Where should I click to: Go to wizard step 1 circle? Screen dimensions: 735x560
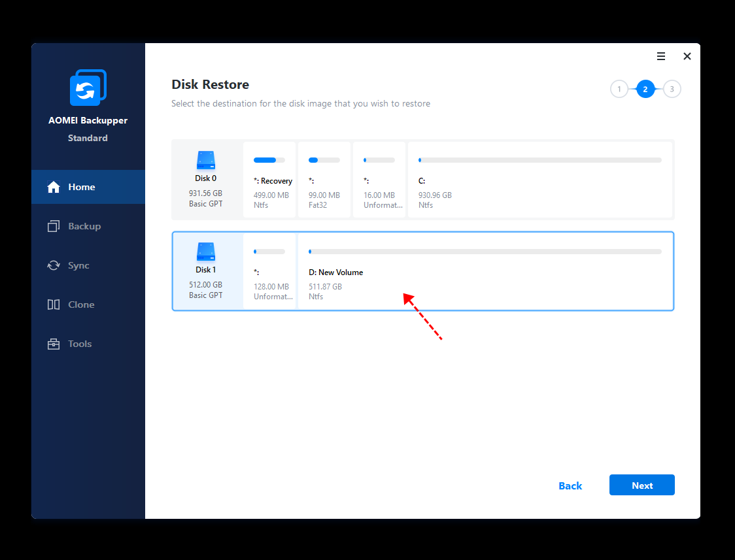click(619, 89)
